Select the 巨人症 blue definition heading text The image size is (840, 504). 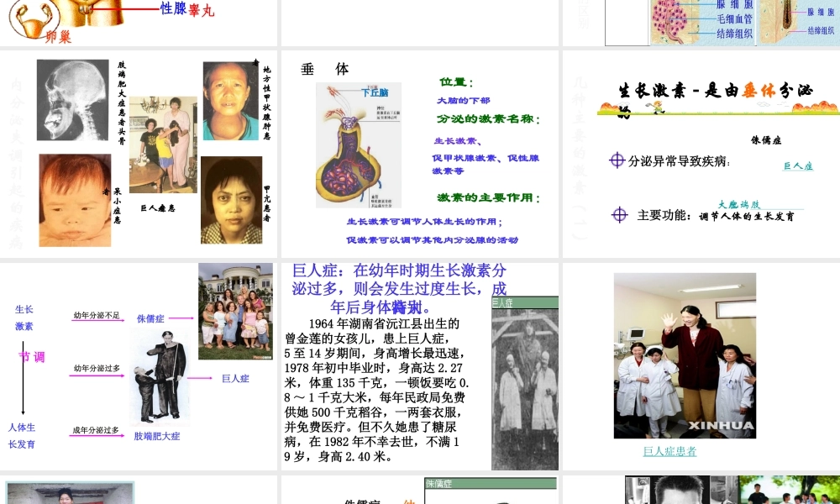(399, 289)
